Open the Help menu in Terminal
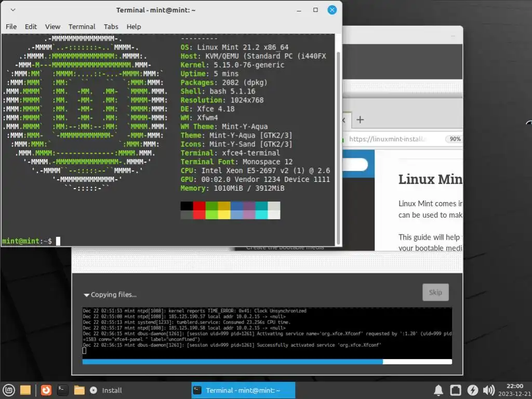Image resolution: width=532 pixels, height=399 pixels. [134, 26]
